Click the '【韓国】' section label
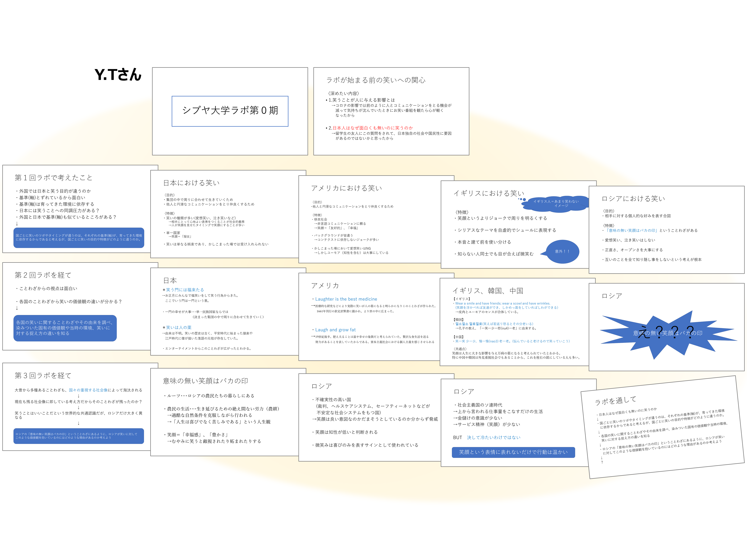The width and height of the screenshot is (747, 560). pos(459,320)
